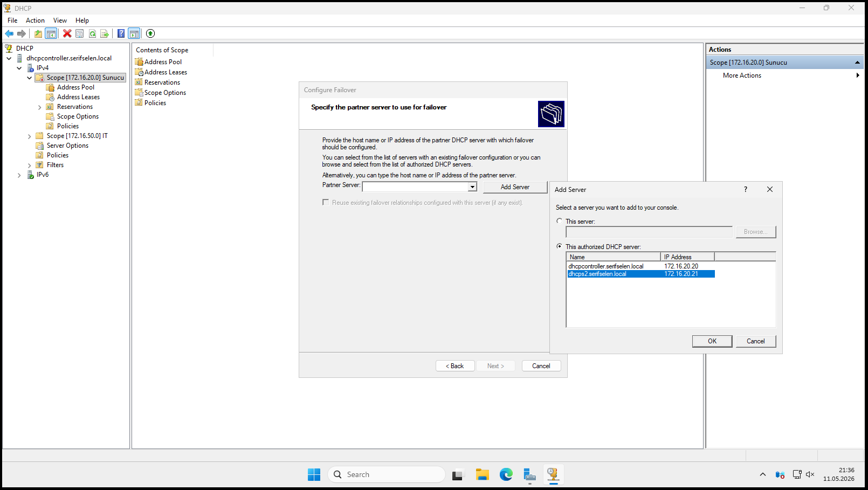Select Address Pool in the console tree
Screen dimensions: 868x490
point(75,87)
